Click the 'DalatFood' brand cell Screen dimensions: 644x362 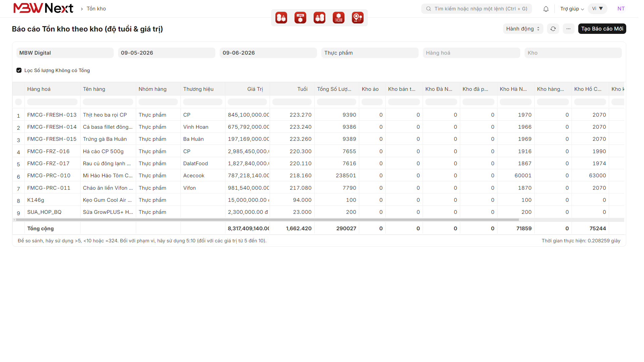click(203, 164)
